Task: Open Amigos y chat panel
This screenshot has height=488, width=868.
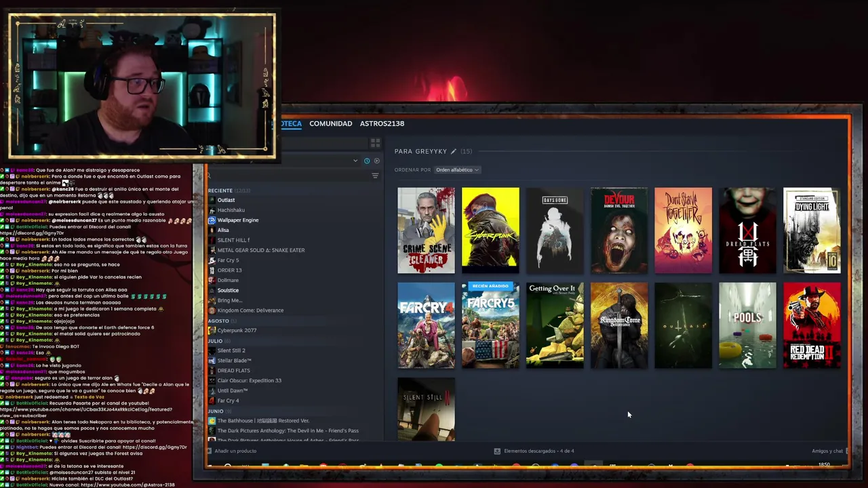Action: (829, 451)
